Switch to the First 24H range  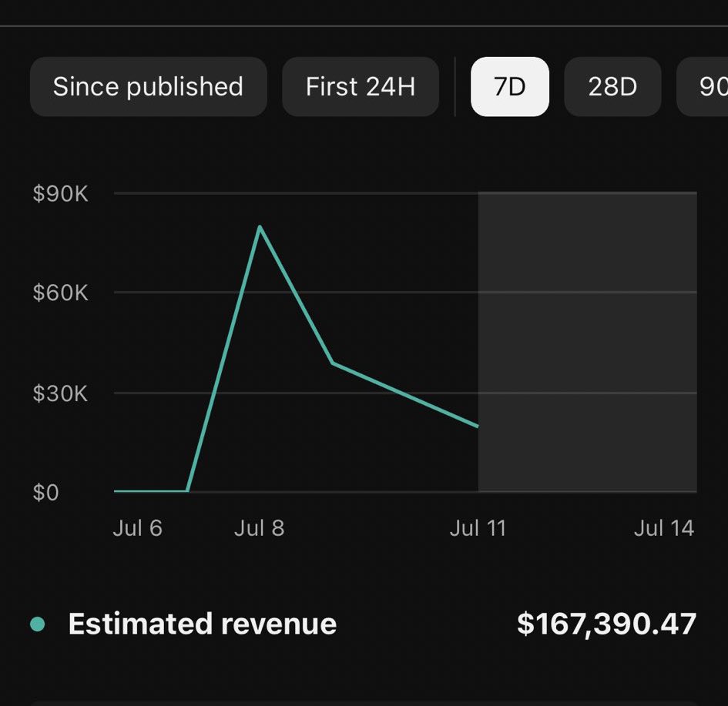coord(361,86)
